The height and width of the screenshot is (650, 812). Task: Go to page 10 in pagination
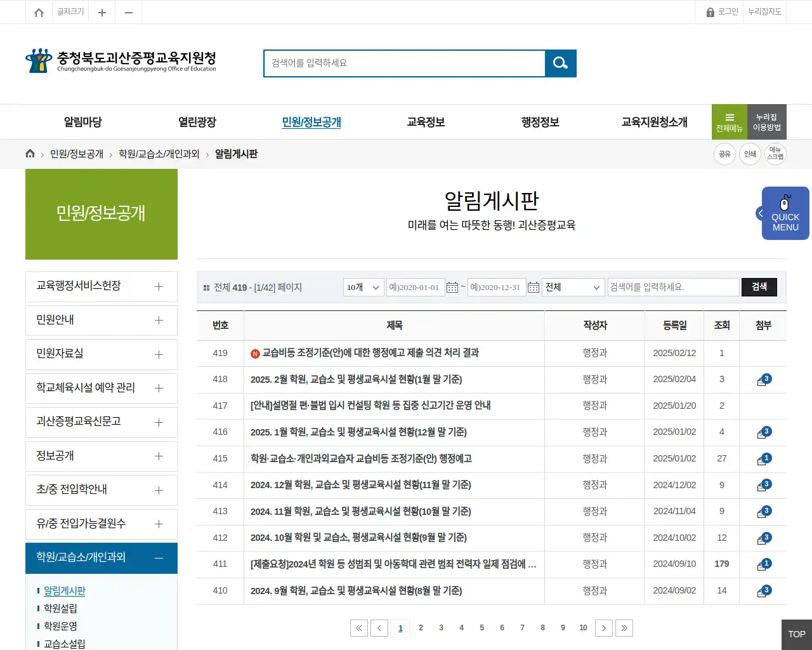pos(583,628)
